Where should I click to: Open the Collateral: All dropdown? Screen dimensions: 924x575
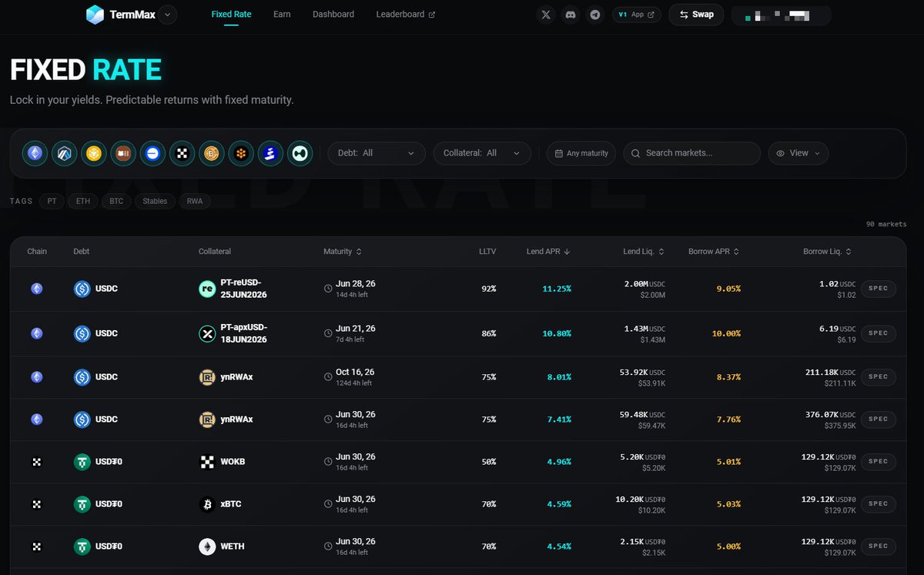(482, 153)
